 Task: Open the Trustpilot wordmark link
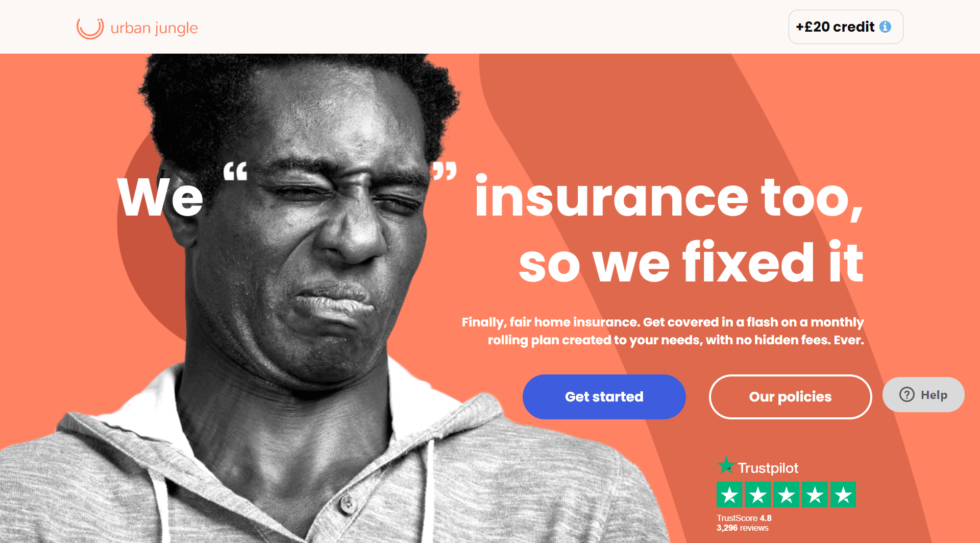(x=768, y=468)
